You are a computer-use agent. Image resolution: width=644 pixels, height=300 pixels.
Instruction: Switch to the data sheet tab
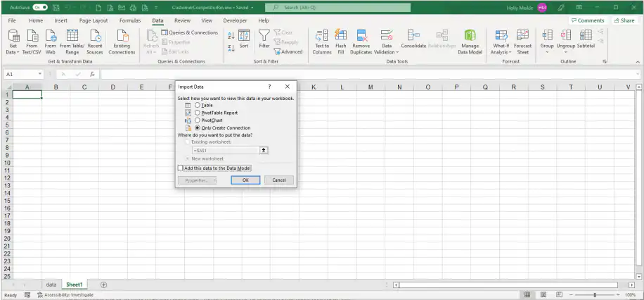click(x=51, y=285)
